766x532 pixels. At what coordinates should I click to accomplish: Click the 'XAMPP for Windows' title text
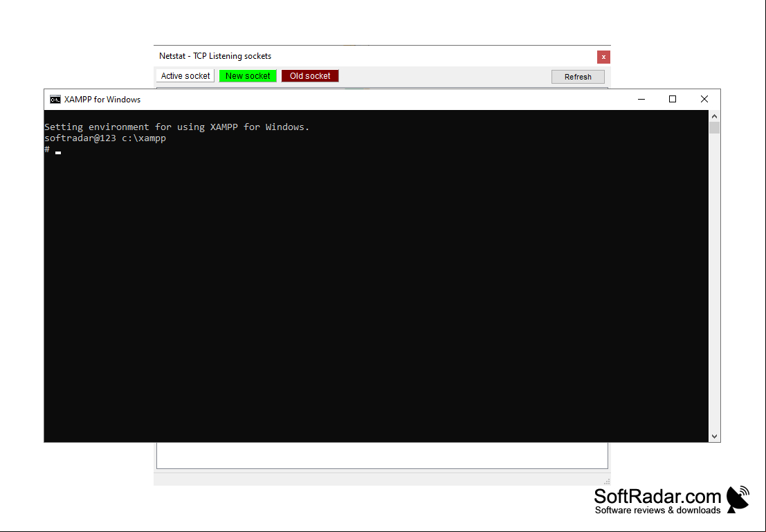coord(102,100)
